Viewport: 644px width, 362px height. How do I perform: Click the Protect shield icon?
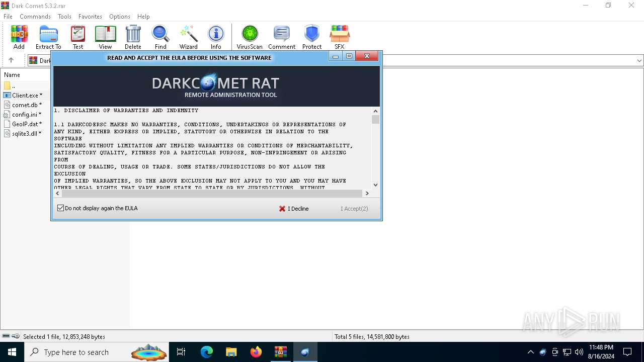(312, 37)
